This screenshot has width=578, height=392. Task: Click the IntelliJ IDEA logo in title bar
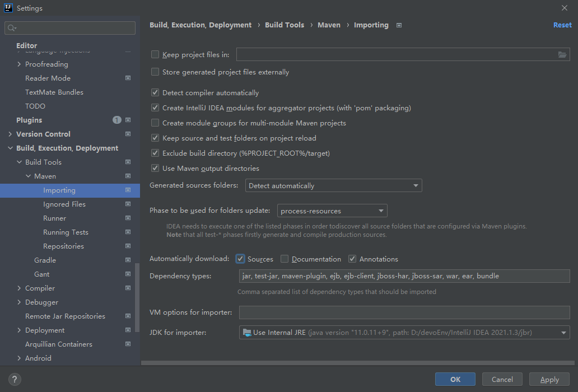coord(8,8)
